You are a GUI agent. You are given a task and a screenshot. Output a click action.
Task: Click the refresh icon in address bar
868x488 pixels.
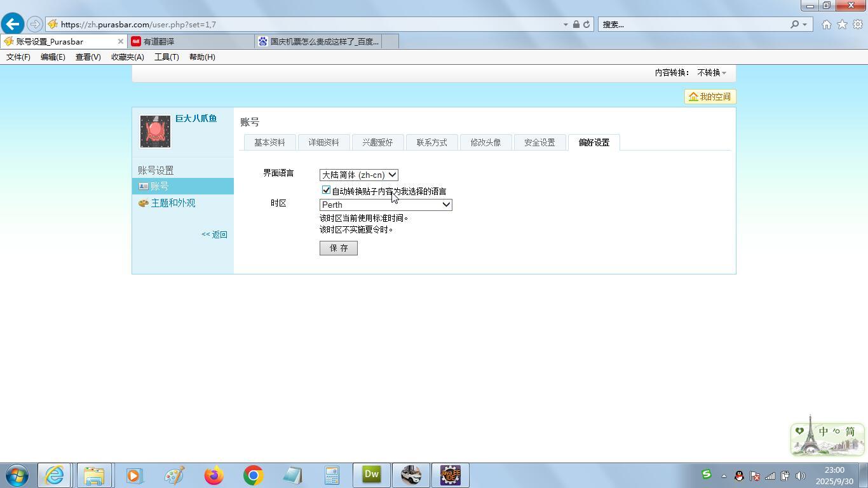pyautogui.click(x=587, y=24)
